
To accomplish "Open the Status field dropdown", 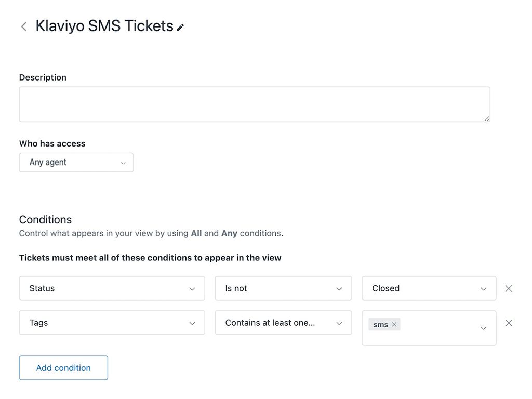I will [112, 288].
